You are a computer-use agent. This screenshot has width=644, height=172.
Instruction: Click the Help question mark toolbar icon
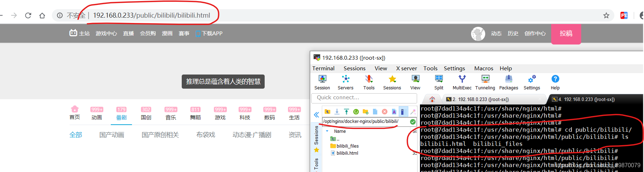click(x=555, y=83)
